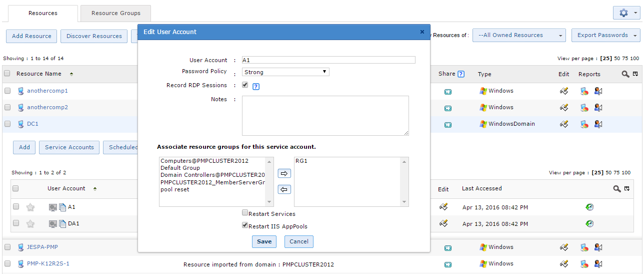Click Discover Resources button
Screen dimensions: 644x274
(x=94, y=36)
